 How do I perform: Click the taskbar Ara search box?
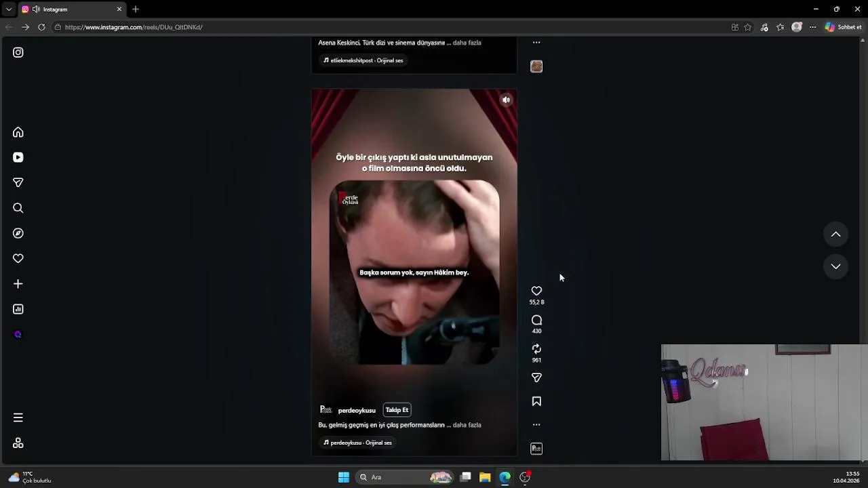[406, 477]
